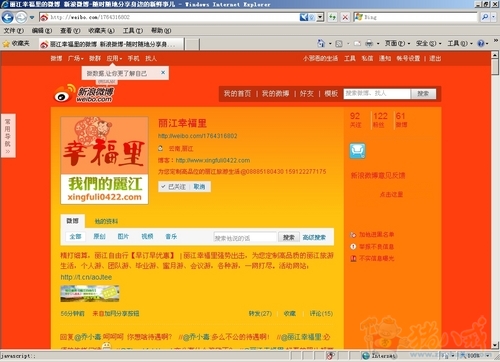Go to 我的首页
Image resolution: width=500 pixels, height=362 pixels.
click(x=237, y=94)
